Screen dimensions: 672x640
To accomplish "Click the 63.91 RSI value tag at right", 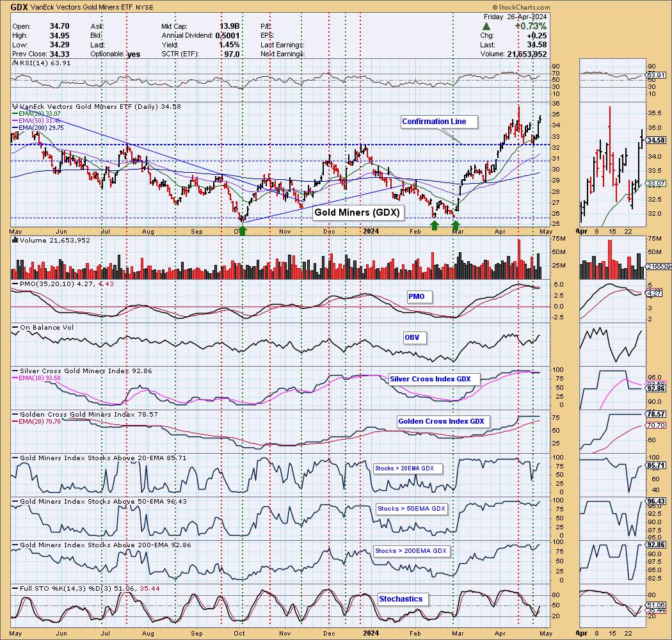I will [656, 76].
